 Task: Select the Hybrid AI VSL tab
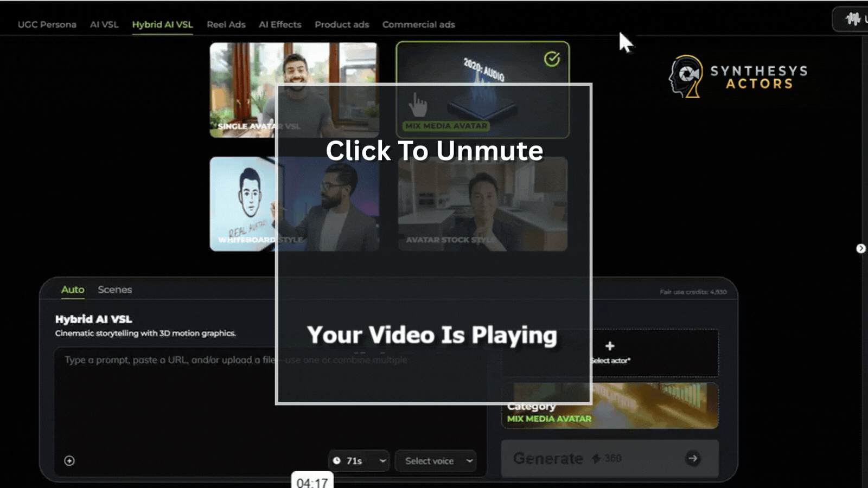point(162,24)
